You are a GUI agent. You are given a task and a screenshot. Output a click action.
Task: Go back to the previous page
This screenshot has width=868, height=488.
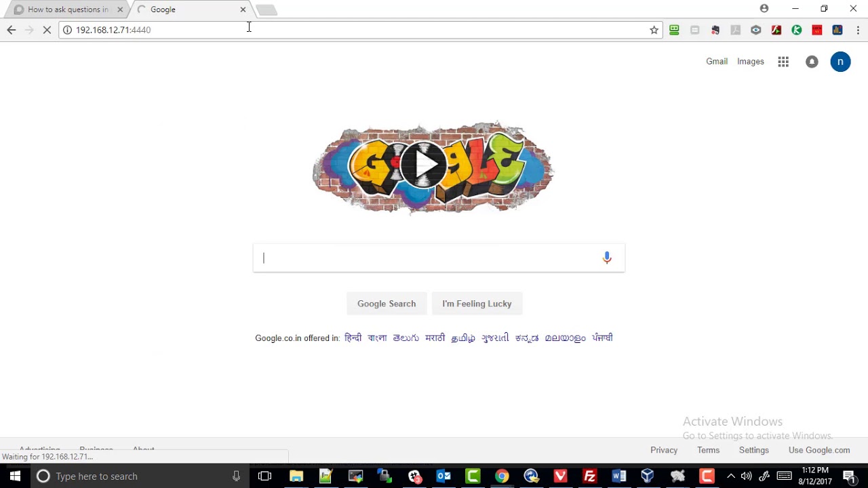click(x=12, y=30)
